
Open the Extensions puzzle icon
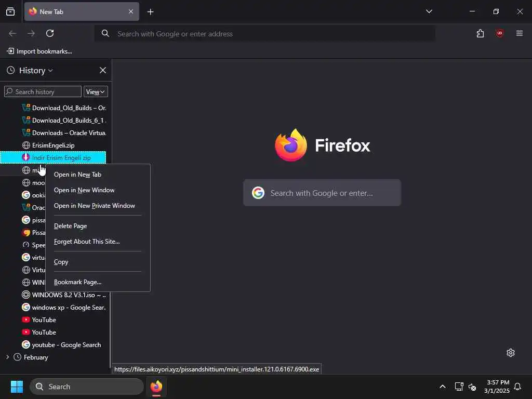point(480,33)
